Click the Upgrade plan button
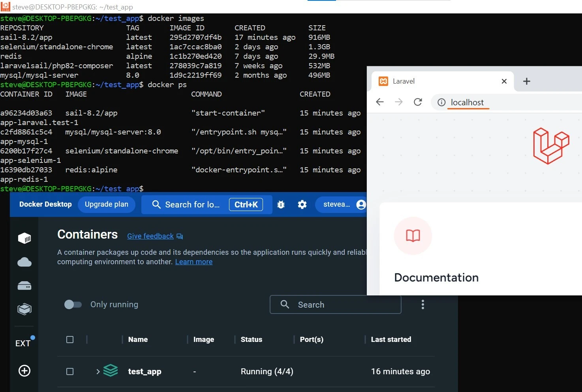 (x=106, y=204)
